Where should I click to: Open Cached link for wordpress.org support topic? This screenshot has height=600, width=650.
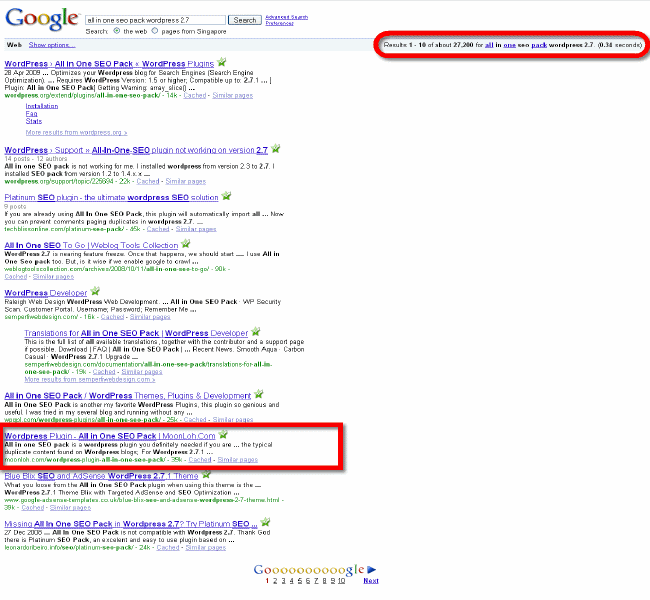148,181
